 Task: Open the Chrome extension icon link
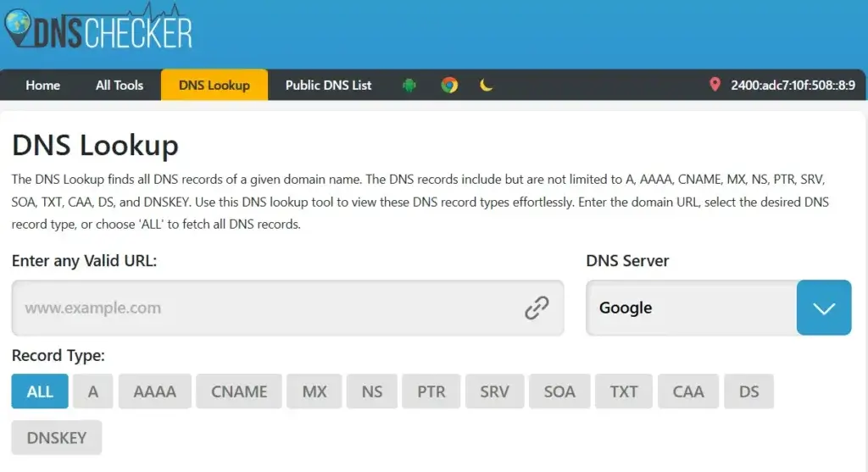pyautogui.click(x=449, y=86)
